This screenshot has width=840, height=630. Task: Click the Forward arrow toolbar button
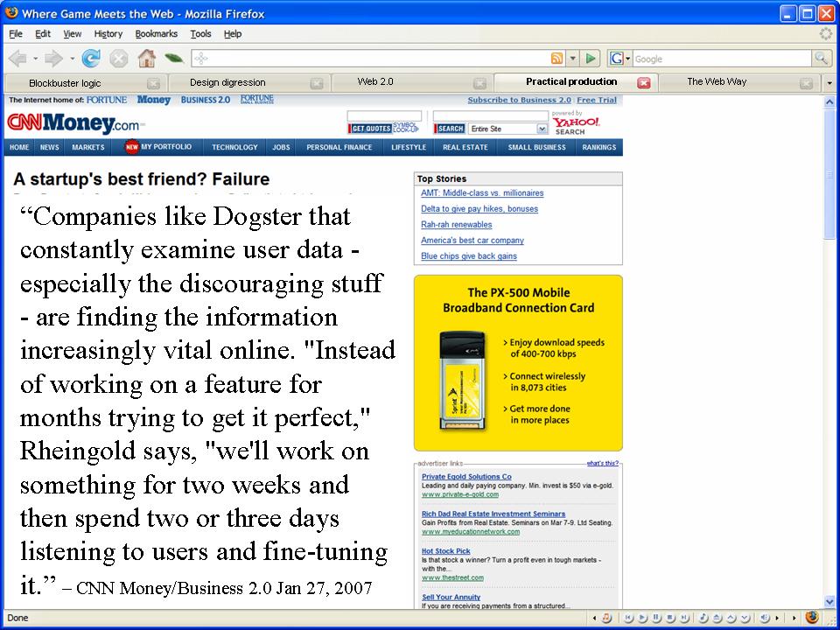coord(53,58)
